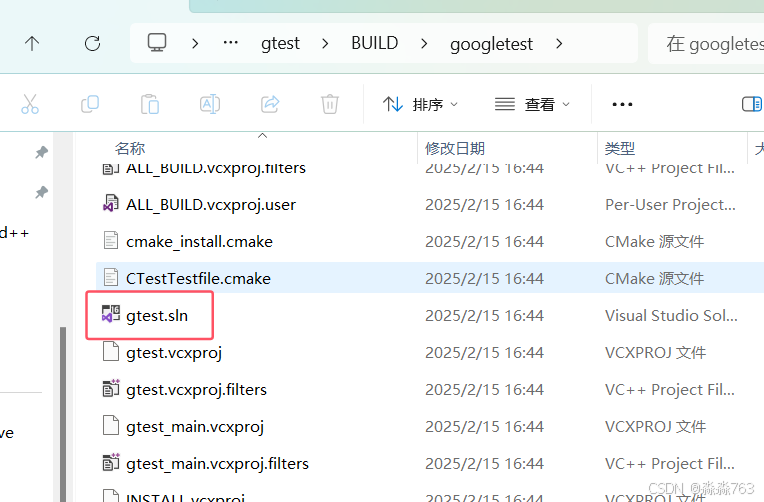Open the 排序 sort dropdown
The height and width of the screenshot is (502, 764).
pyautogui.click(x=420, y=104)
